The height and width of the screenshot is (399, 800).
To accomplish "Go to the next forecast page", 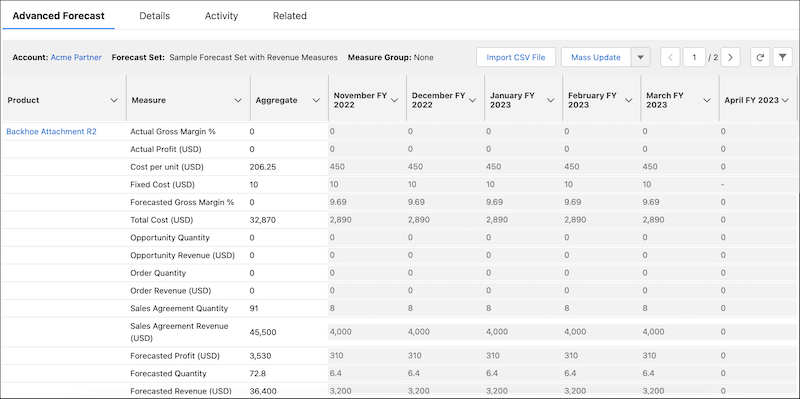I will 731,58.
